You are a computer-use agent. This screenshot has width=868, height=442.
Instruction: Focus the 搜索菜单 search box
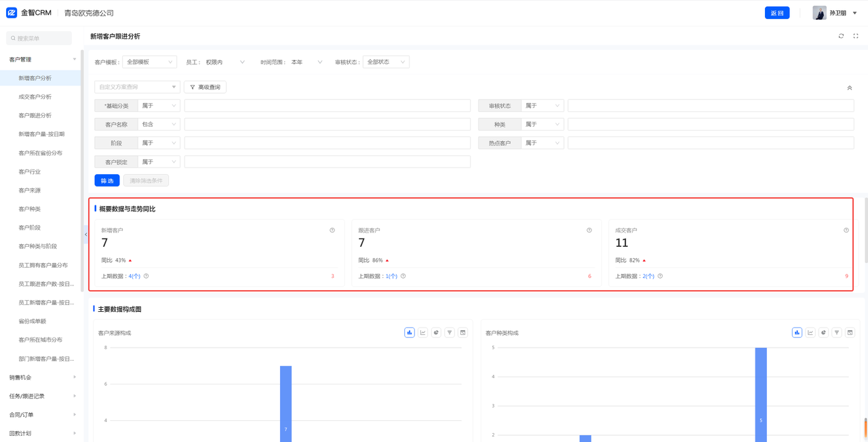(x=39, y=38)
